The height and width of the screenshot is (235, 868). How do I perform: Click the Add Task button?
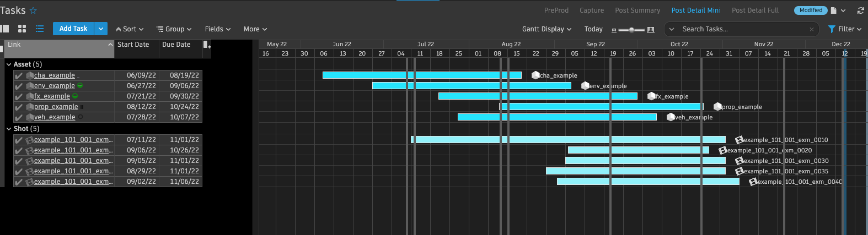73,29
